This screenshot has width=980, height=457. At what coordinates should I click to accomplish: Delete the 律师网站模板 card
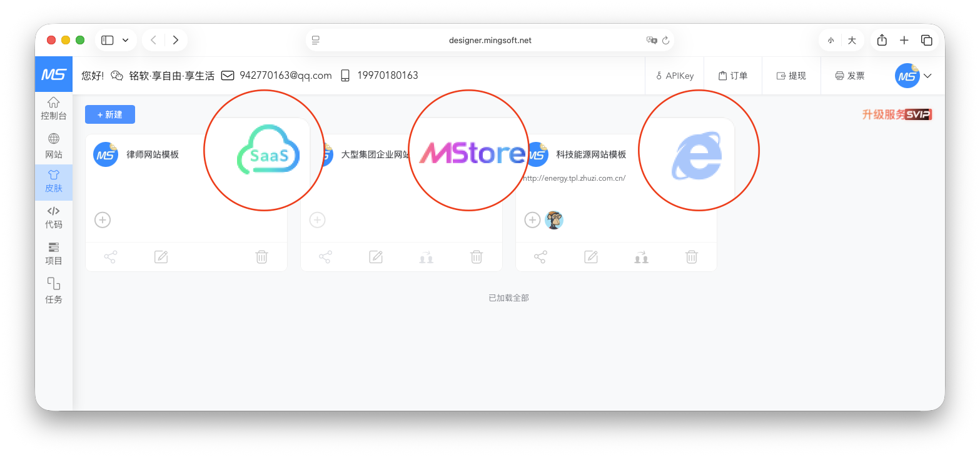261,257
